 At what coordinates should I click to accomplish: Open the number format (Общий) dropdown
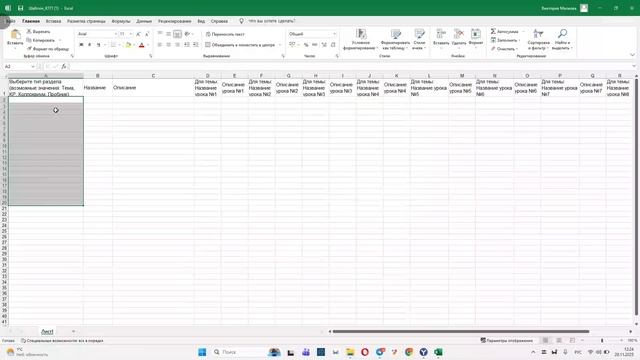click(334, 34)
